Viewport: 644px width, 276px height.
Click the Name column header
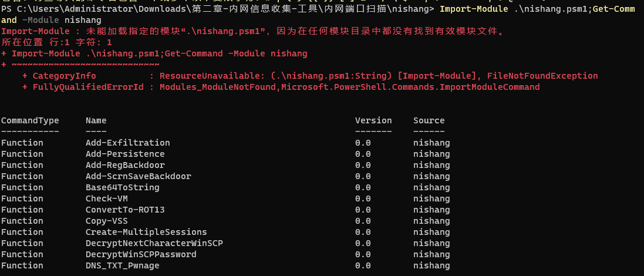click(96, 120)
